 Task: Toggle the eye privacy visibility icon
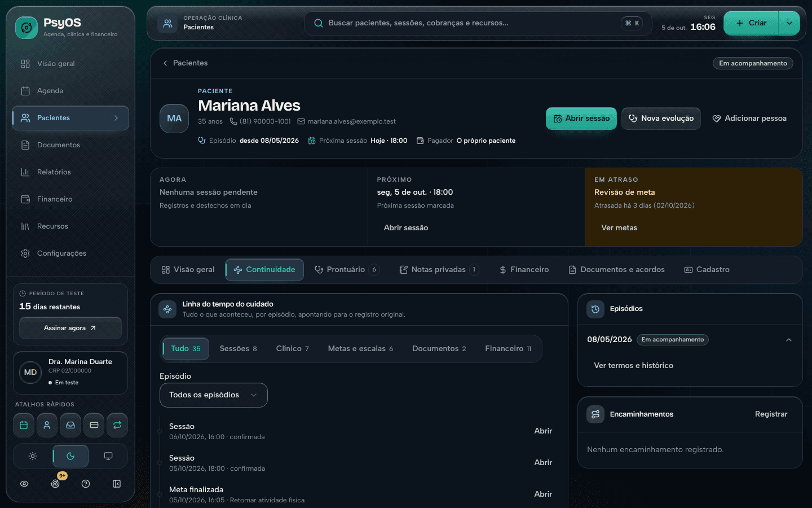24,484
